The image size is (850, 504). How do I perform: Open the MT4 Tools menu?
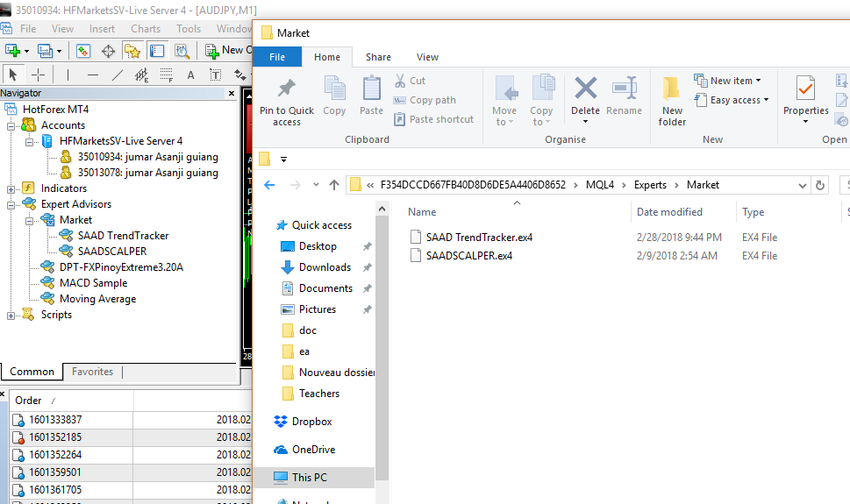pyautogui.click(x=188, y=29)
